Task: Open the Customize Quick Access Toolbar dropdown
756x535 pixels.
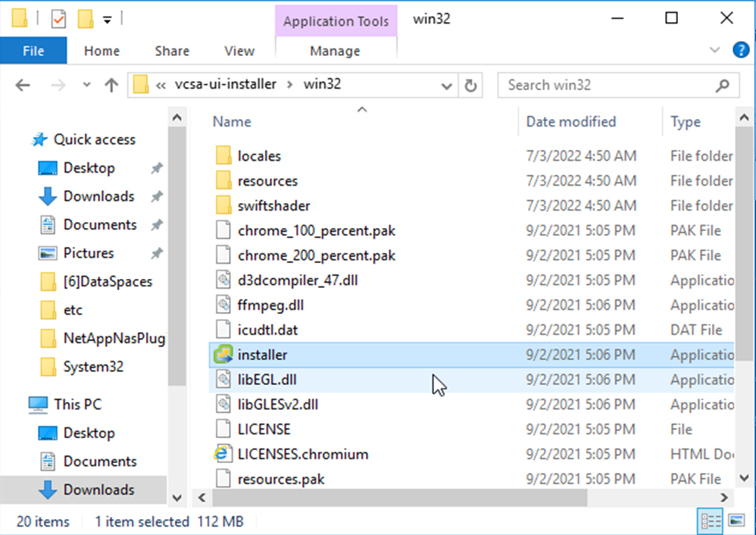Action: (107, 20)
